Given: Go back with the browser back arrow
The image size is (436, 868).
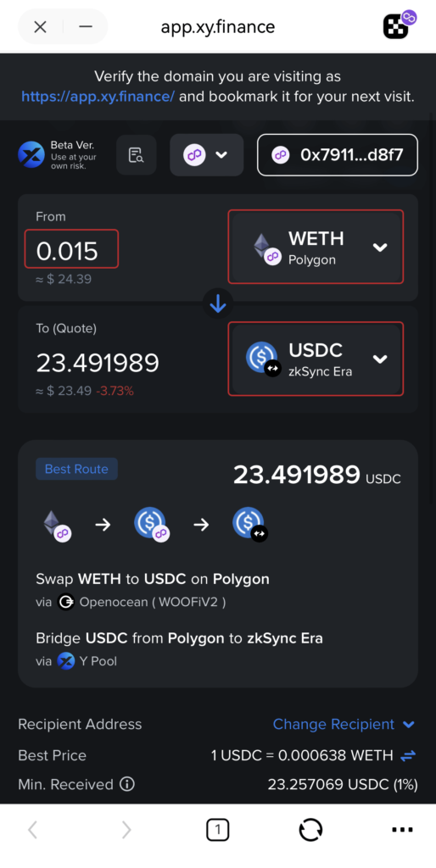Looking at the screenshot, I should (x=33, y=829).
